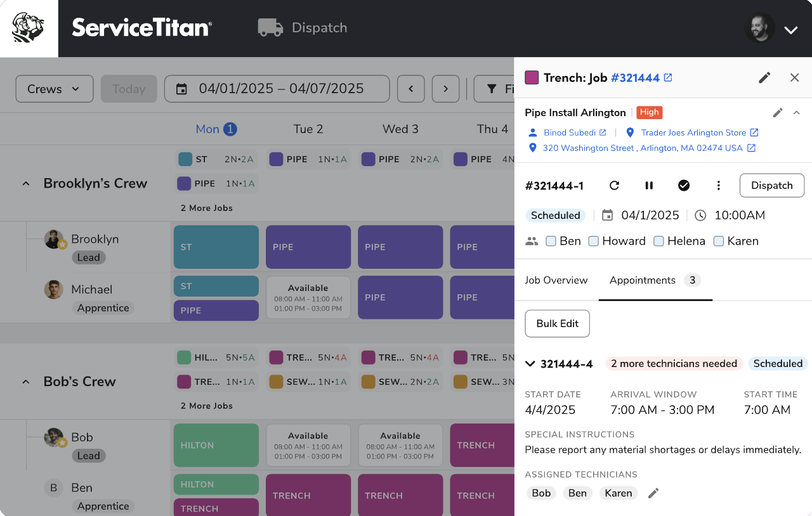Click the technicians group icon

pyautogui.click(x=532, y=241)
